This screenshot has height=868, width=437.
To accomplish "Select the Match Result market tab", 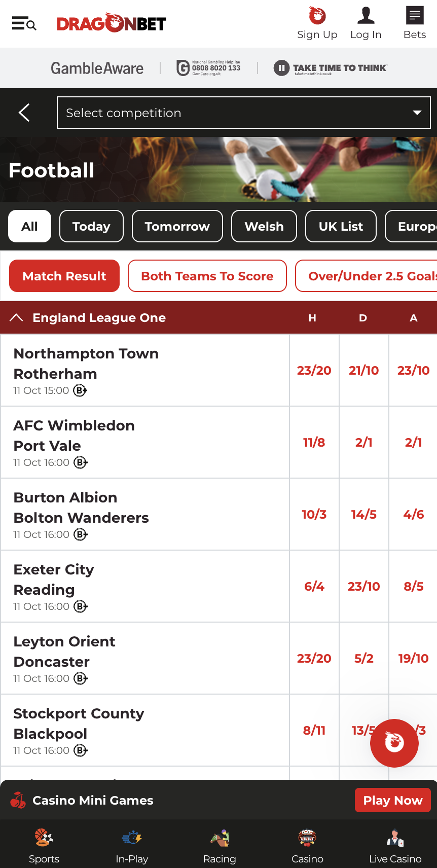I will tap(64, 276).
